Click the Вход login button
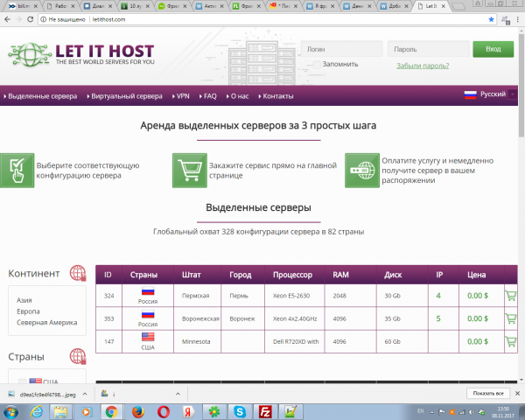This screenshot has height=420, width=525. point(493,49)
